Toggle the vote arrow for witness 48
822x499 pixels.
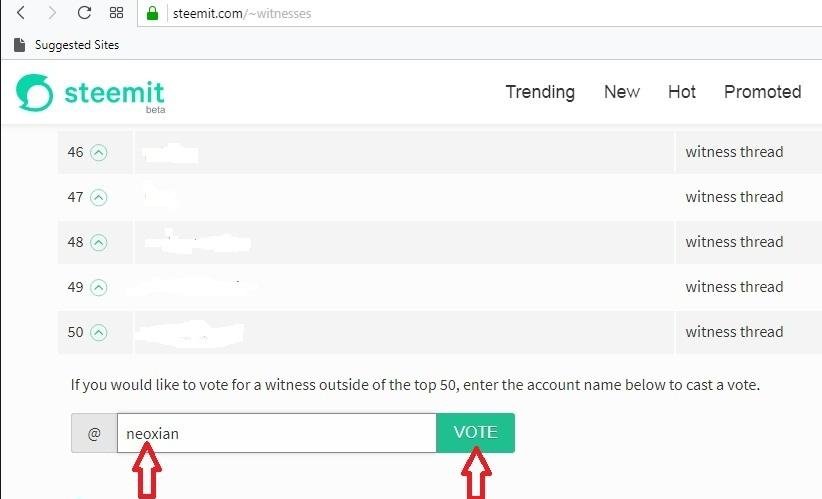tap(98, 242)
